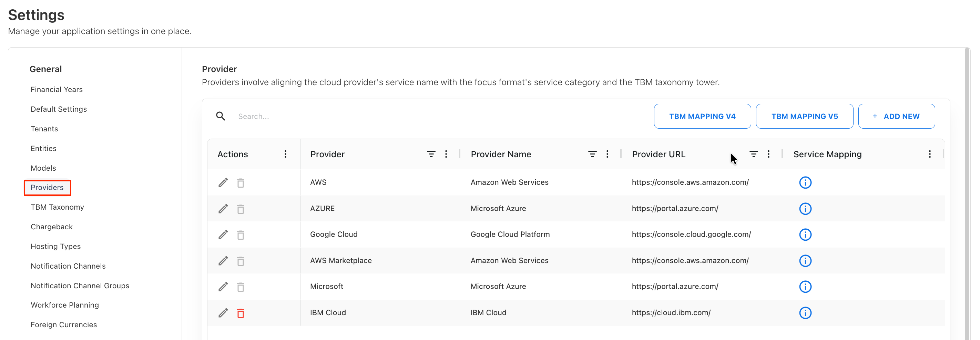Image resolution: width=980 pixels, height=340 pixels.
Task: Go to Workforce Planning settings
Action: coord(65,306)
